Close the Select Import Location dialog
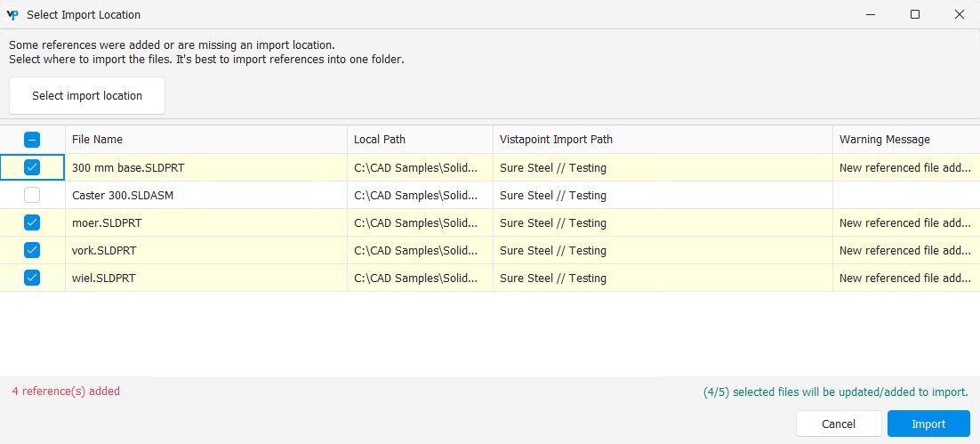 pyautogui.click(x=959, y=14)
